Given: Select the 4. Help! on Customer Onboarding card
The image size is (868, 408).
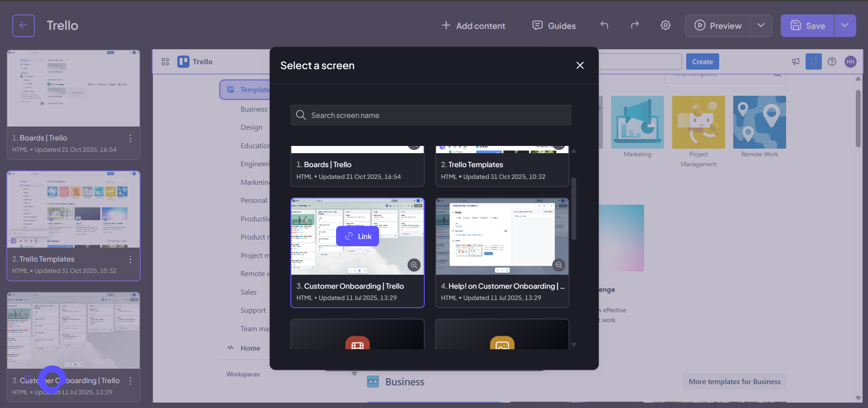Looking at the screenshot, I should pyautogui.click(x=502, y=253).
